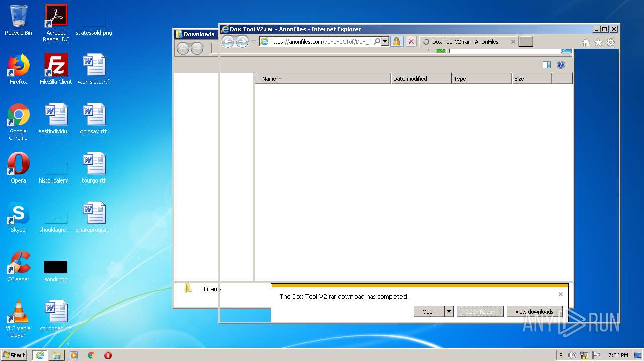644x362 pixels.
Task: Select tourgo.rtf document icon
Action: [x=94, y=168]
